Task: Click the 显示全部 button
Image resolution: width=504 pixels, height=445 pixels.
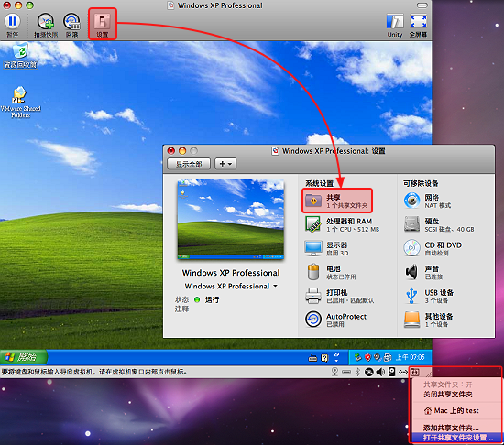Action: pyautogui.click(x=189, y=164)
